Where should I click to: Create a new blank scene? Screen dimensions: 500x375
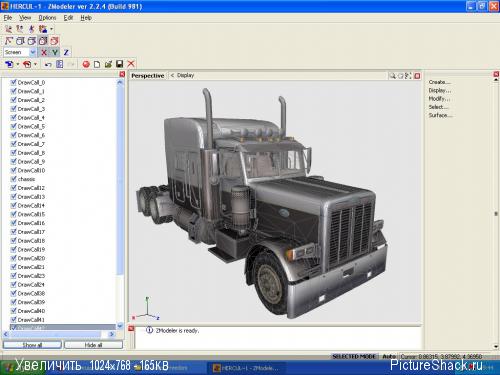click(97, 64)
